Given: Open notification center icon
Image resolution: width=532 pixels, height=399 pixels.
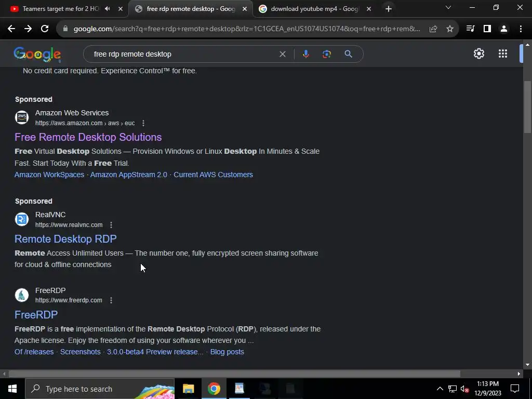Looking at the screenshot, I should (x=515, y=389).
